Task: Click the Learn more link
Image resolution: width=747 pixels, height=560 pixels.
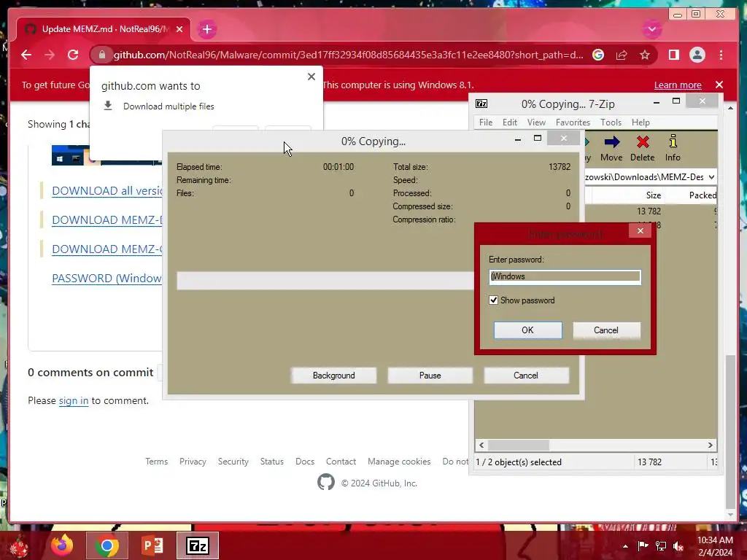Action: [x=678, y=85]
